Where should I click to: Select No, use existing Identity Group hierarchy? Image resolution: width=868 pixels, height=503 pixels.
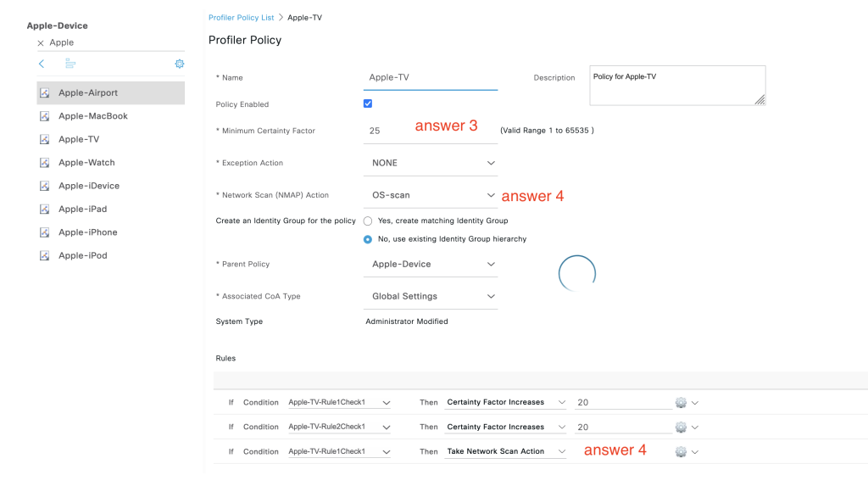(x=368, y=239)
